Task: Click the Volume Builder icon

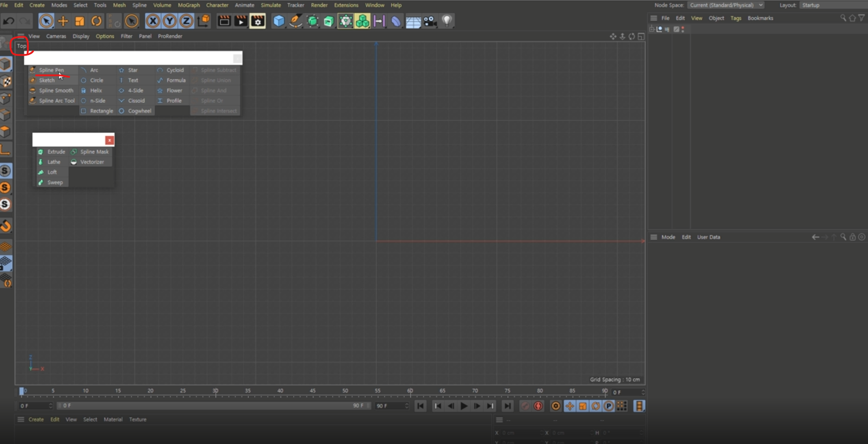Action: pos(345,21)
